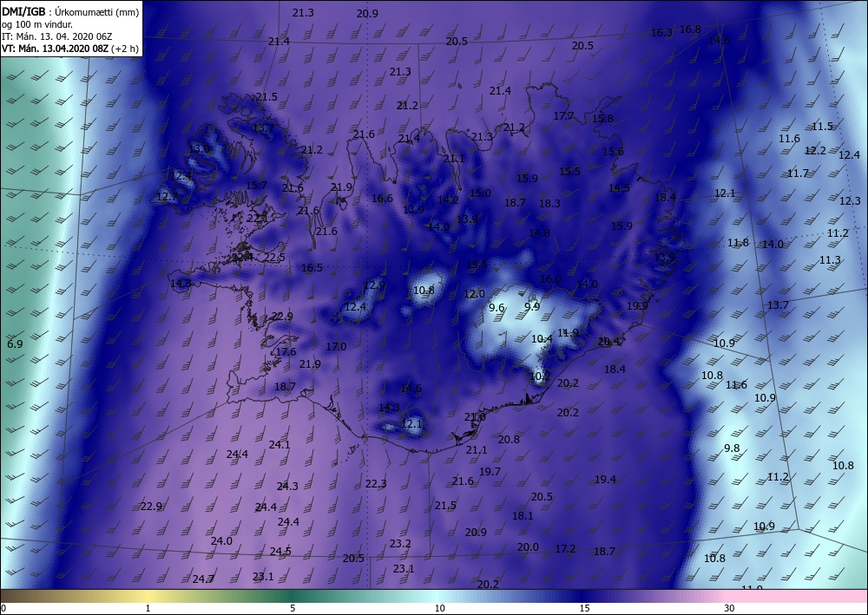Click the 'DMI/IGB : Úrkomumætti (mm)' title line

tap(70, 11)
